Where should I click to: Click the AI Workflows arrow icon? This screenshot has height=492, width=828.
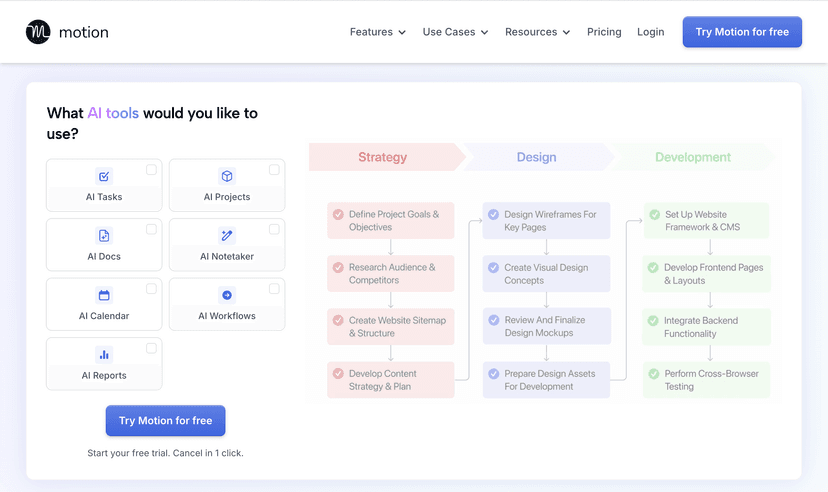pyautogui.click(x=227, y=296)
